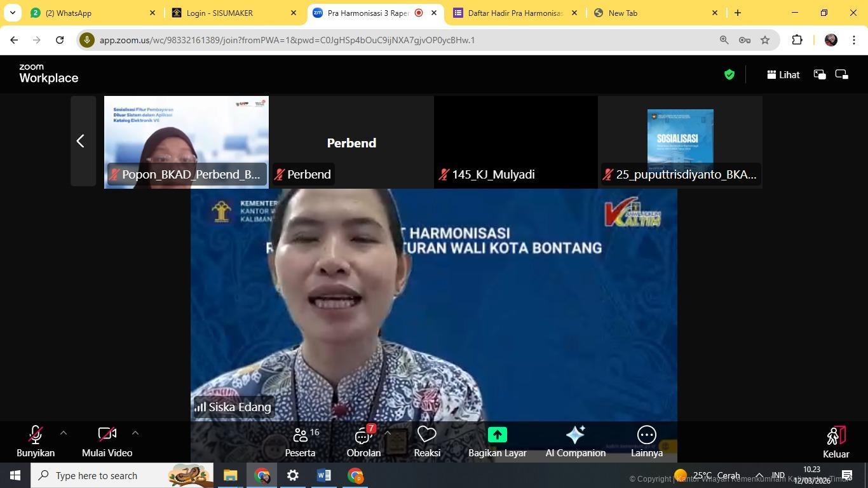Launch AI Companion
The width and height of the screenshot is (868, 488).
[574, 440]
